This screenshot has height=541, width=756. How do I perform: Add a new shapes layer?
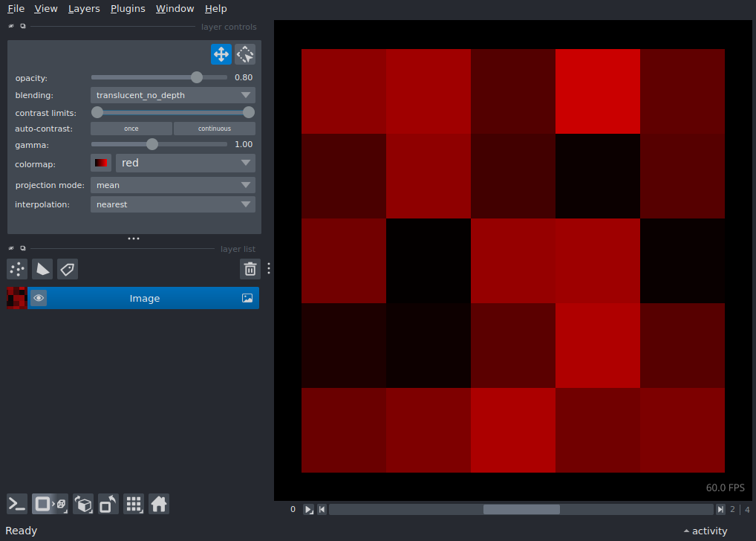42,269
